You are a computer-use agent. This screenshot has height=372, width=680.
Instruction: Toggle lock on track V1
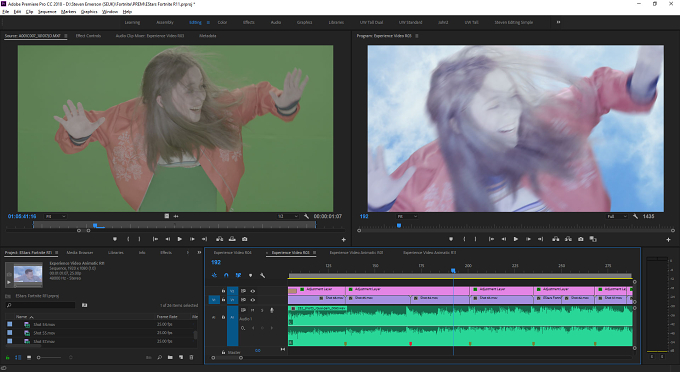[x=223, y=300]
